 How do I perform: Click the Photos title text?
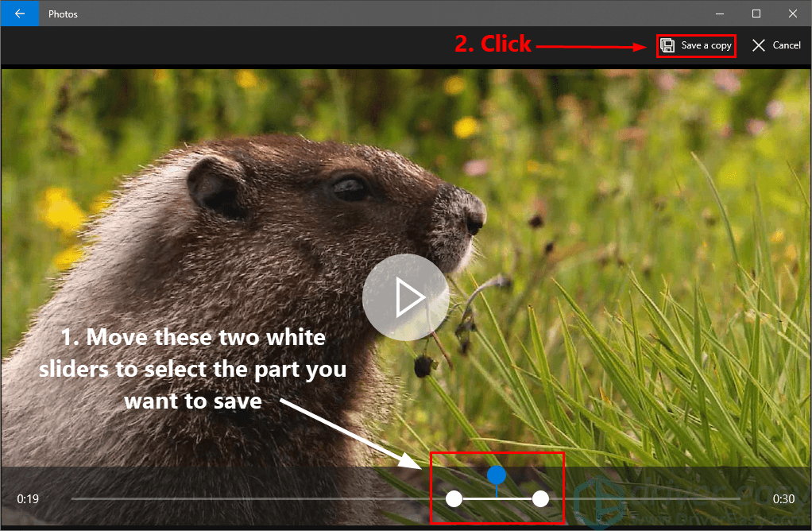(x=64, y=14)
